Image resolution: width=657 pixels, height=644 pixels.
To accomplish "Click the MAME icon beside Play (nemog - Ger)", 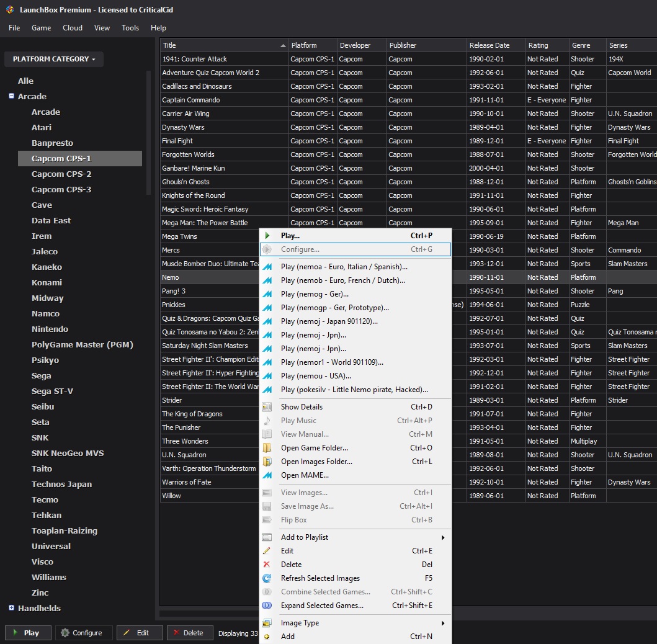I will pyautogui.click(x=267, y=294).
